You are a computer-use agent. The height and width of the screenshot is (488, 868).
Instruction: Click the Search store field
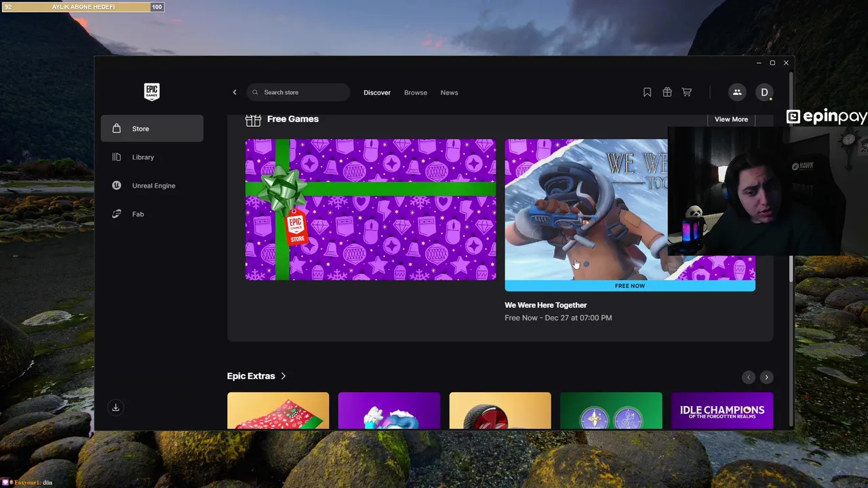[298, 92]
